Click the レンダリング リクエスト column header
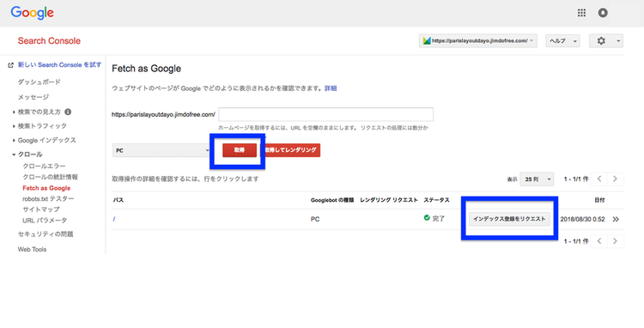This screenshot has height=328, width=644. tap(389, 200)
